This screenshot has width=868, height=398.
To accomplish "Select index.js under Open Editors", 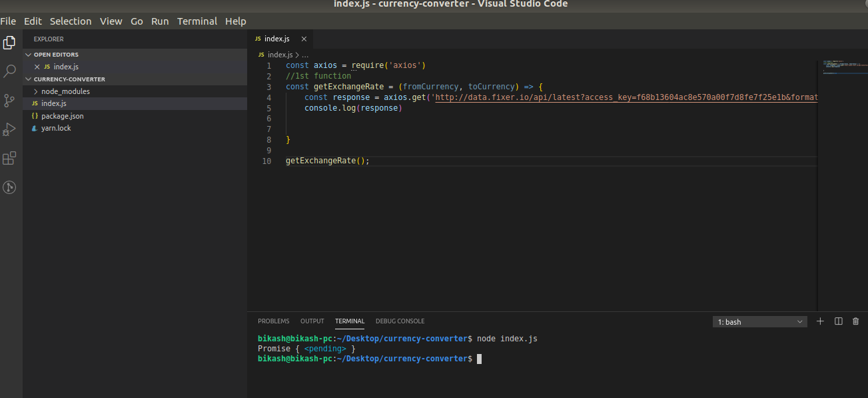I will pos(135,67).
